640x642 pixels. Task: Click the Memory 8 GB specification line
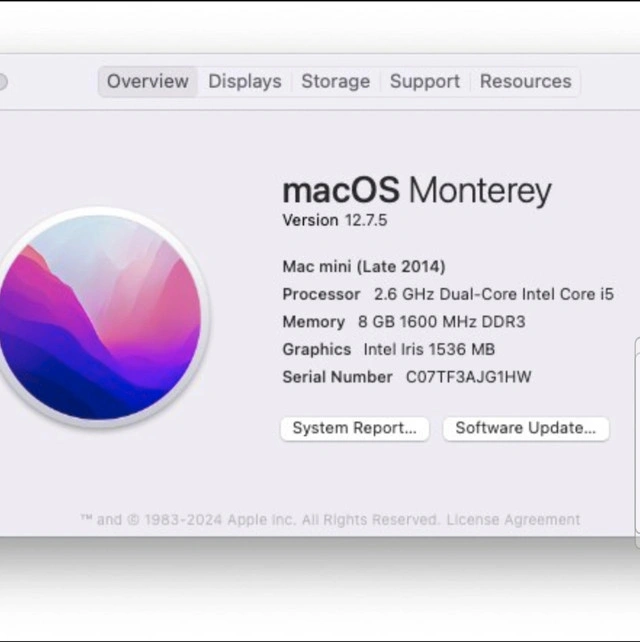pyautogui.click(x=403, y=322)
